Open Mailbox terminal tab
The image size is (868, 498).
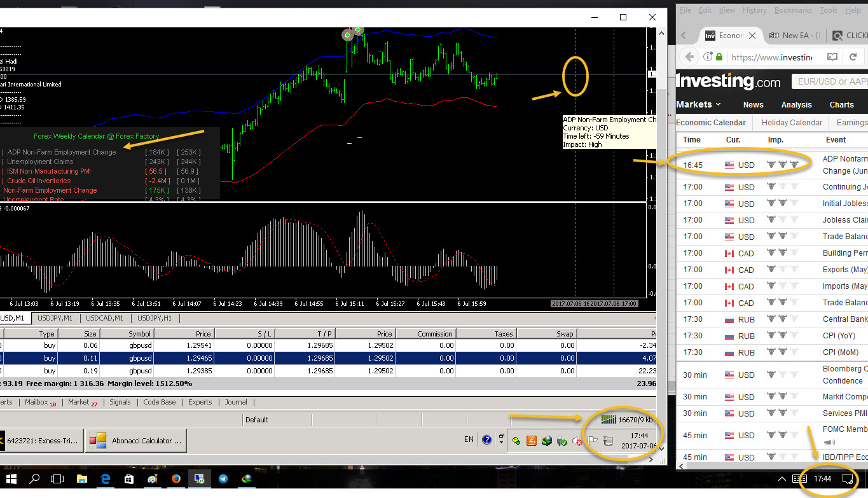click(40, 402)
